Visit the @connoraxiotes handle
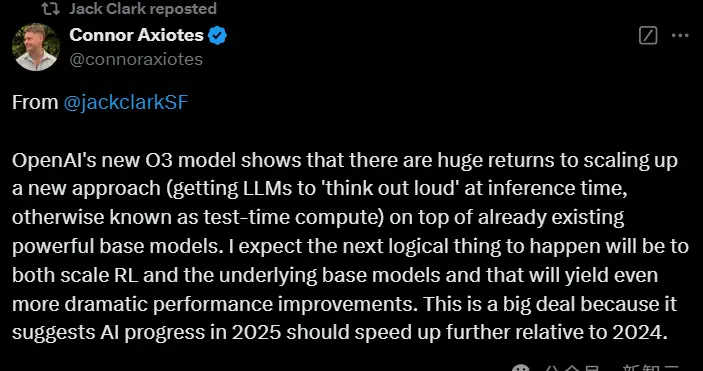This screenshot has width=703, height=371. pyautogui.click(x=136, y=59)
